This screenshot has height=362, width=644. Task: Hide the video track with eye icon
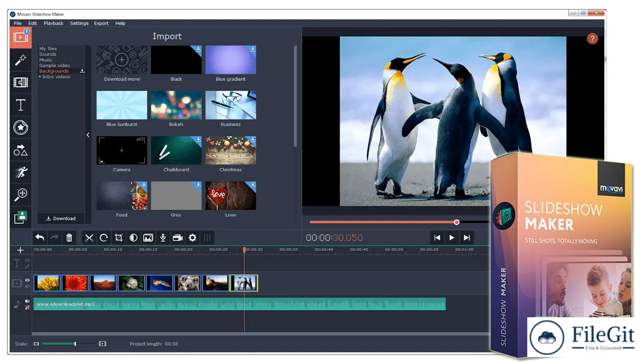click(x=27, y=280)
